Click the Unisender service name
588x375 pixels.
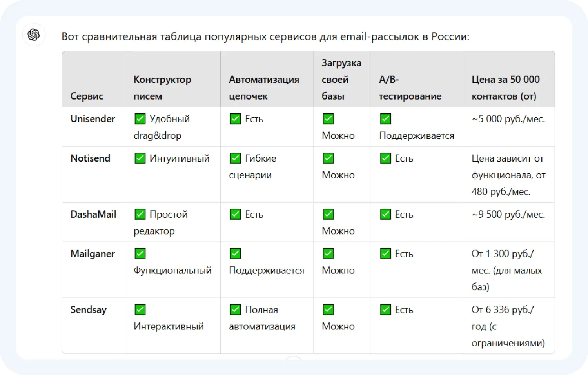[x=93, y=119]
